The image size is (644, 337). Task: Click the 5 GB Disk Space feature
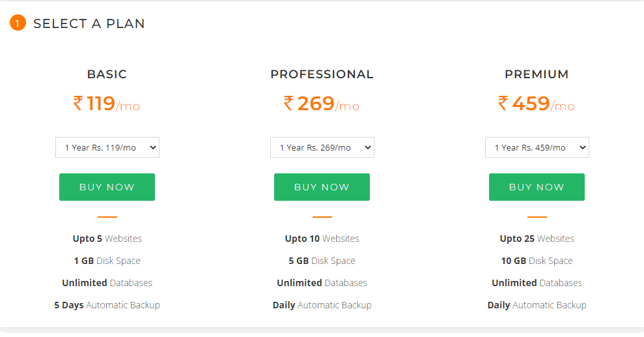click(322, 261)
